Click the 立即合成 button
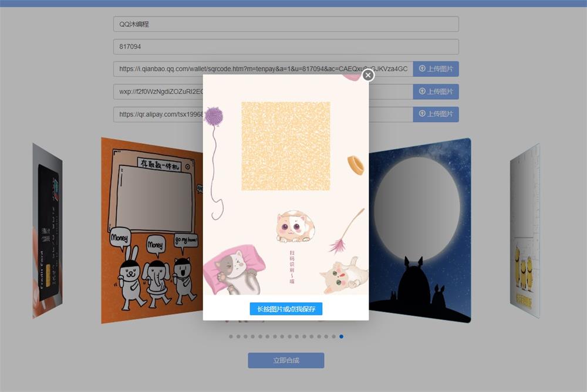 click(x=286, y=360)
